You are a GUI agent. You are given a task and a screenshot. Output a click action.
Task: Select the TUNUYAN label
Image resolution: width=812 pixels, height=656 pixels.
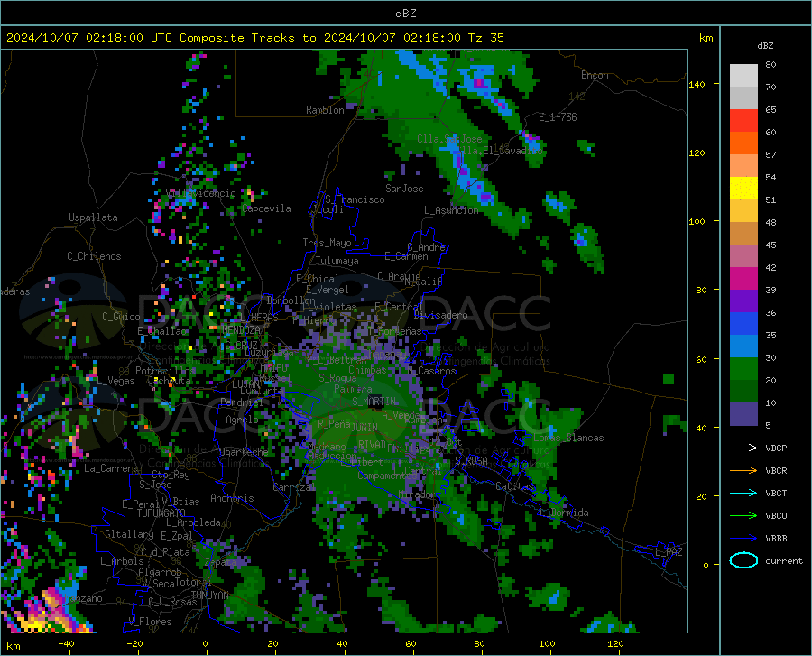[209, 596]
